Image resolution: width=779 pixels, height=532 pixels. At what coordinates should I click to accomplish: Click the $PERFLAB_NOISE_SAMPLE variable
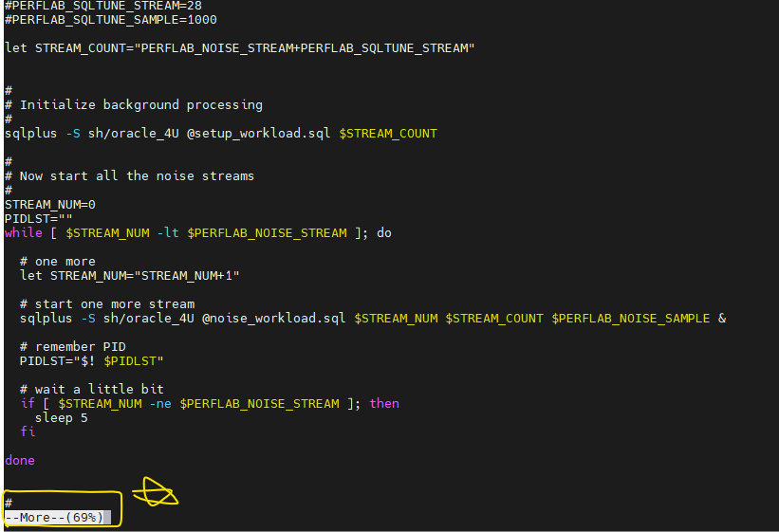pos(631,319)
